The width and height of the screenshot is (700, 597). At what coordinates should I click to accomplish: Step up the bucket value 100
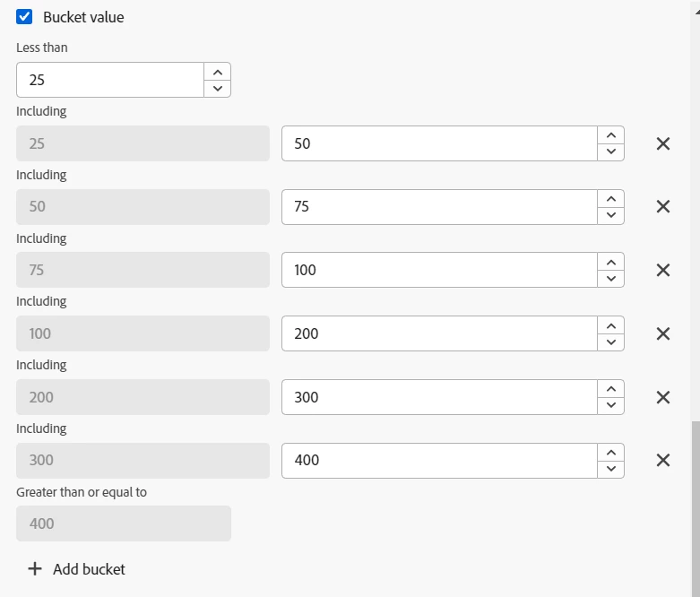click(x=610, y=262)
